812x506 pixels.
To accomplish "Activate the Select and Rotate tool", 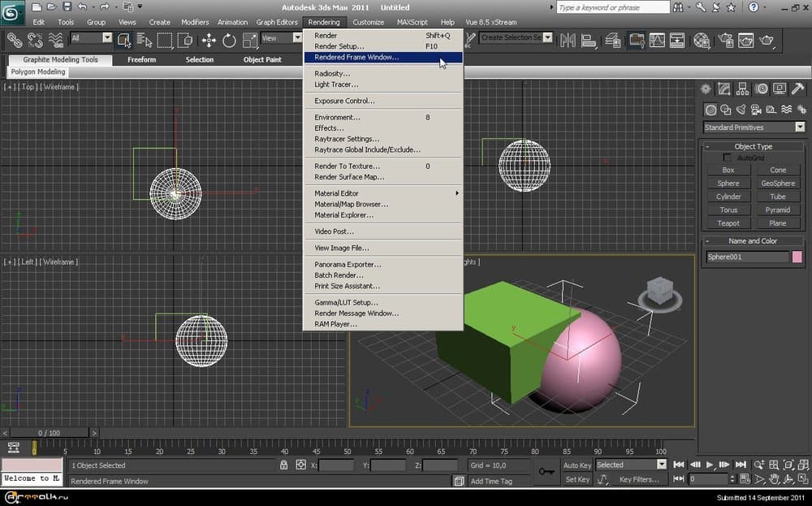I will [x=229, y=40].
